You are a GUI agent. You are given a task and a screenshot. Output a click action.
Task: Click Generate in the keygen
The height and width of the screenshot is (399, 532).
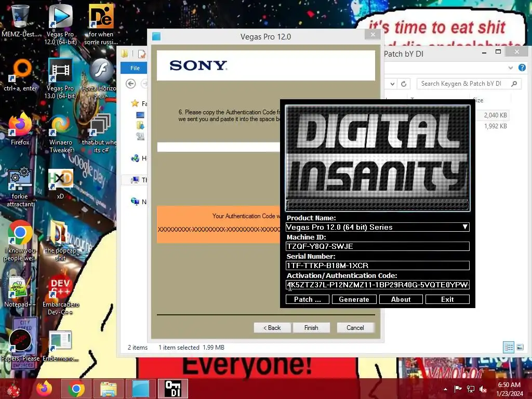[354, 299]
